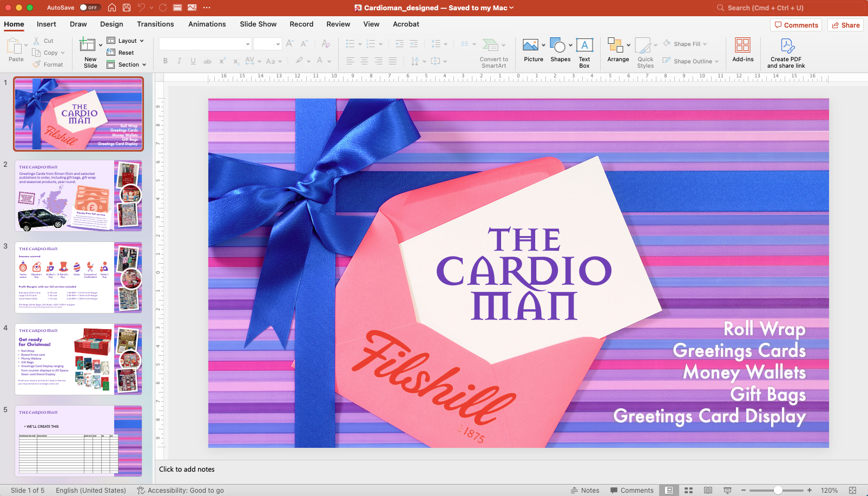
Task: Click the Undo arrow icon
Action: pos(141,8)
